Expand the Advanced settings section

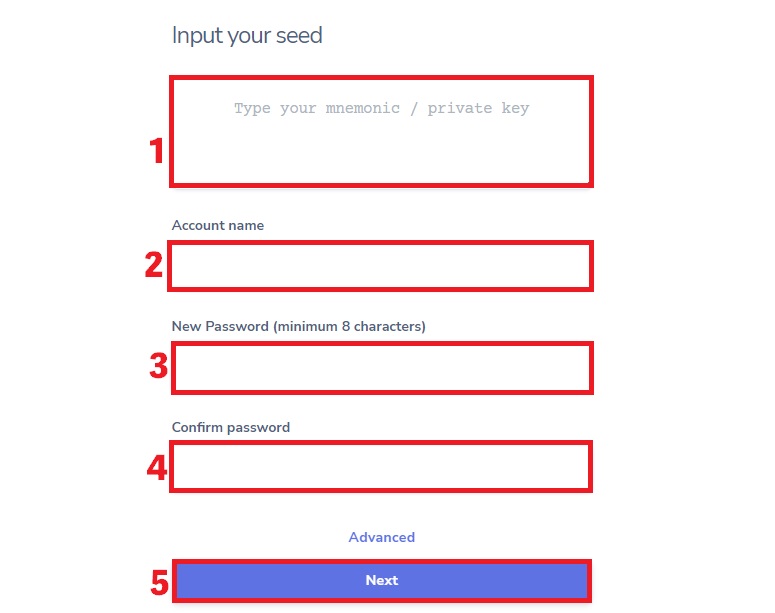pos(382,537)
